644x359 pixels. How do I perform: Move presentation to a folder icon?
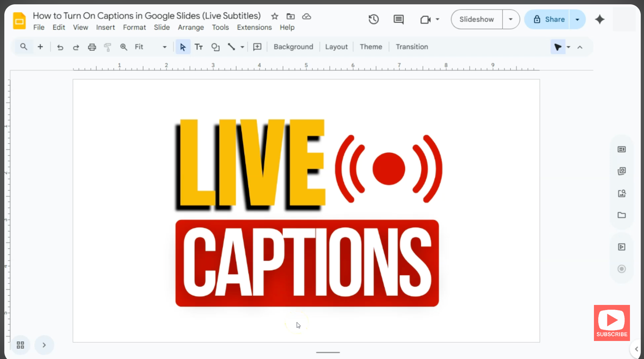pyautogui.click(x=291, y=16)
